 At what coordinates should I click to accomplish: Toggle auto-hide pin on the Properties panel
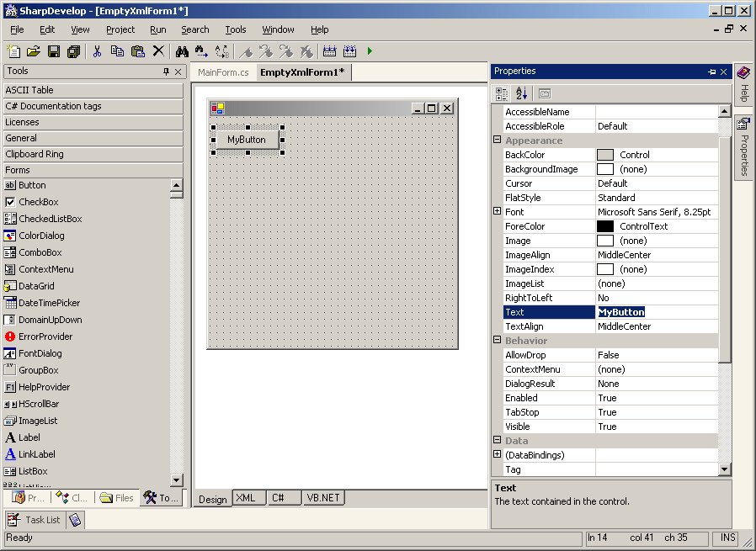(711, 72)
